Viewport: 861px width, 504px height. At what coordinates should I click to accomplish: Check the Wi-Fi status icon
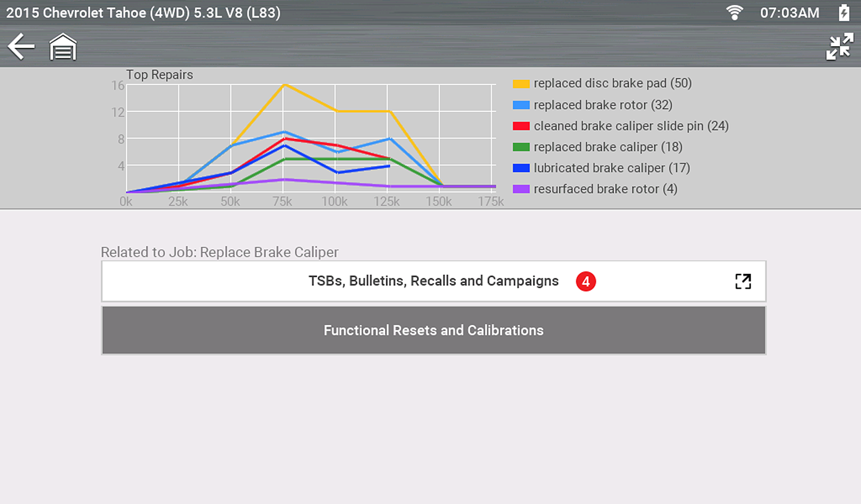[734, 12]
